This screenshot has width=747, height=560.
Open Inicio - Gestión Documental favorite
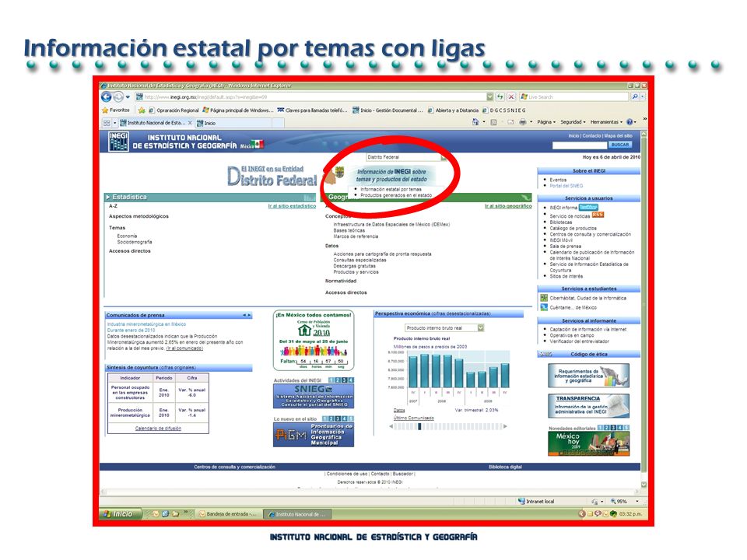point(388,110)
